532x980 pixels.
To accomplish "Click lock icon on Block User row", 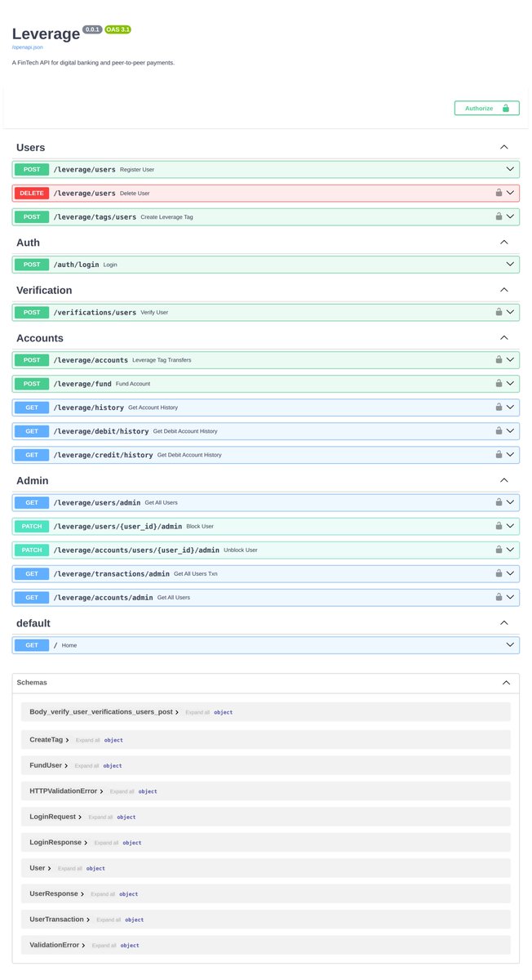I will click(498, 526).
